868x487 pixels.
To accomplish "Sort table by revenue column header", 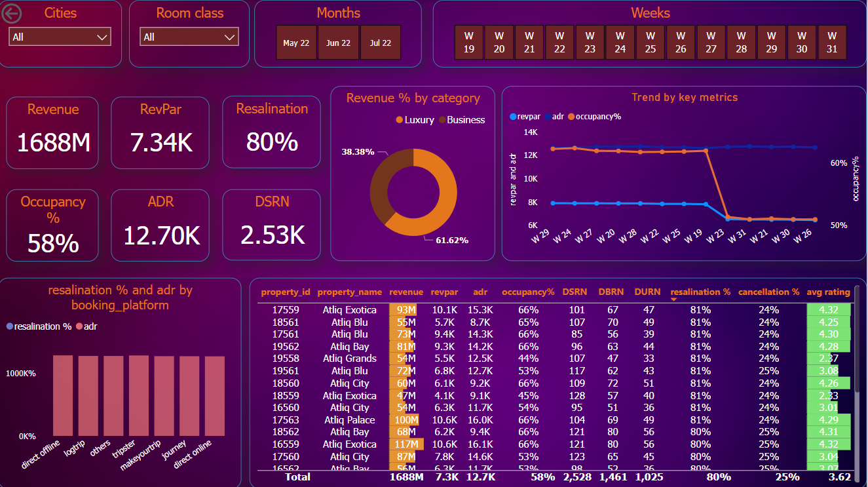I will pos(406,292).
